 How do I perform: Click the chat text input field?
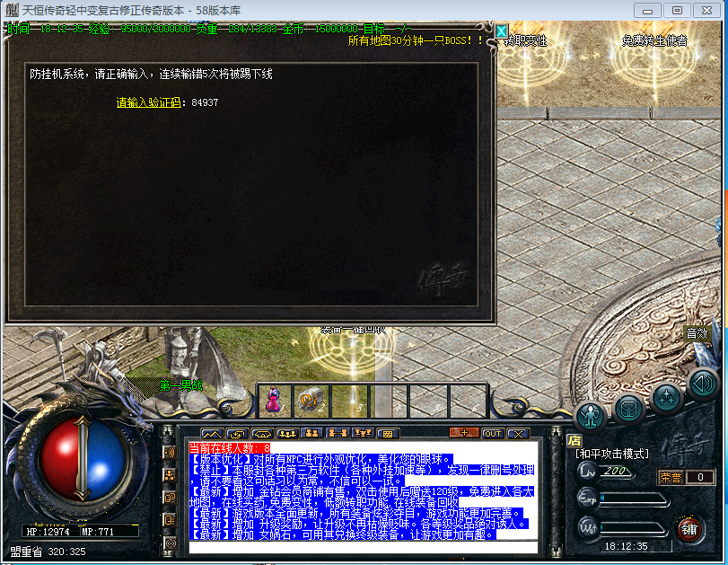(363, 547)
